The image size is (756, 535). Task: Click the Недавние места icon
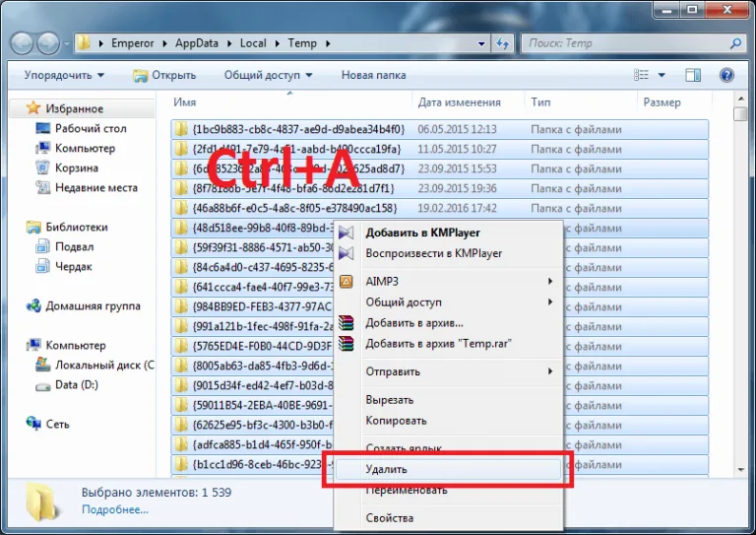coord(43,187)
